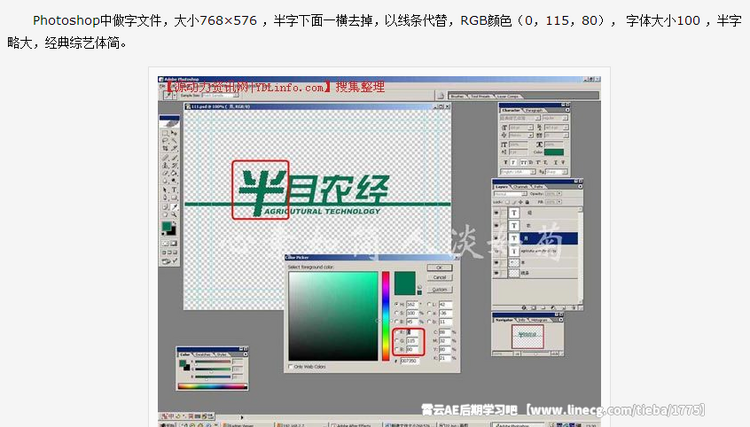Select the Eyedropper tool in toolbox
The image size is (750, 427).
pos(174,206)
